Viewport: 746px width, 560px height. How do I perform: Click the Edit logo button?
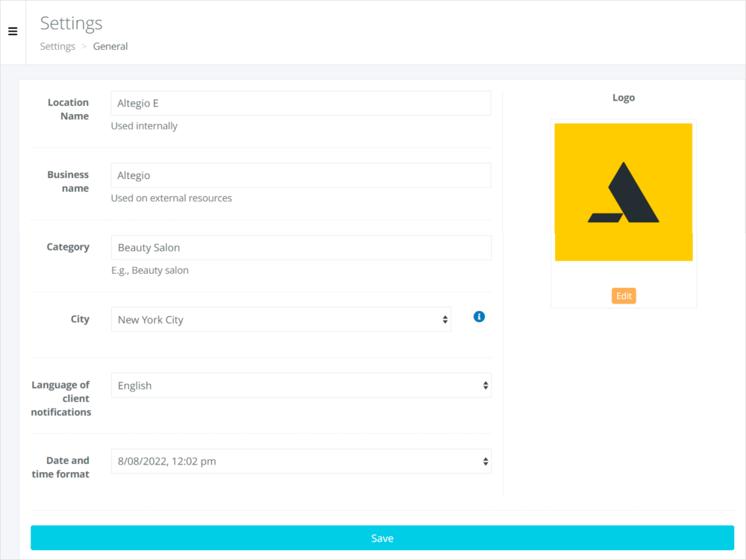pyautogui.click(x=624, y=296)
